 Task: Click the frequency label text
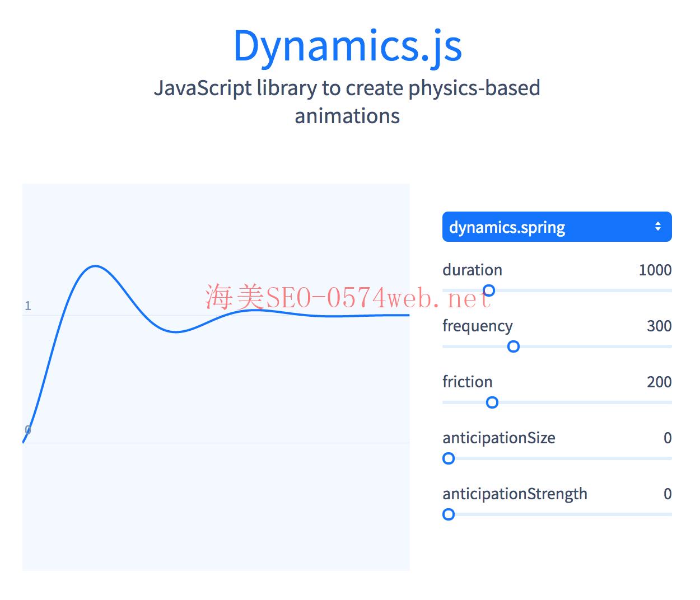478,326
